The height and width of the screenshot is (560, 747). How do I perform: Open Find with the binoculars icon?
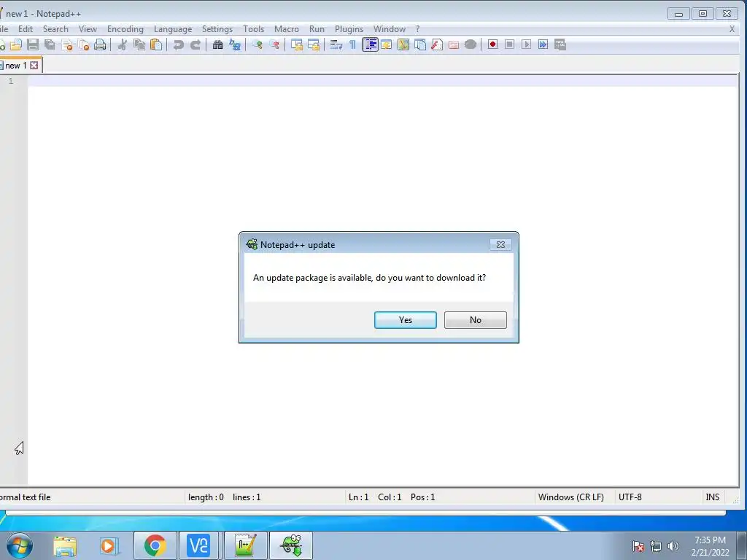tap(217, 44)
